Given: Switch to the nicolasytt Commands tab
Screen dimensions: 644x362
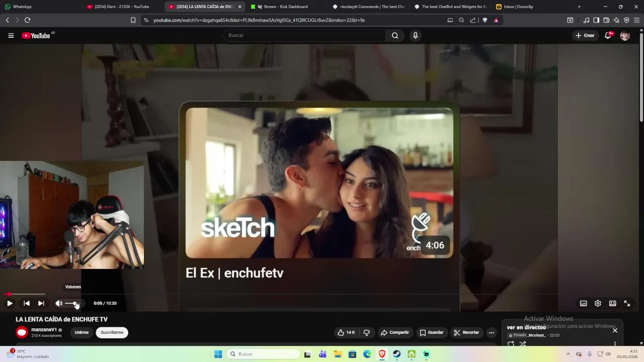Looking at the screenshot, I should 368,7.
